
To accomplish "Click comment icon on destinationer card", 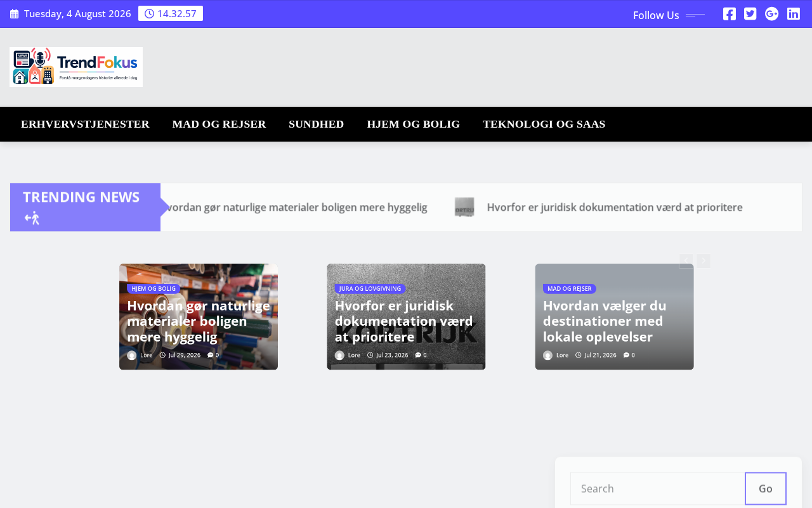I will coord(626,355).
